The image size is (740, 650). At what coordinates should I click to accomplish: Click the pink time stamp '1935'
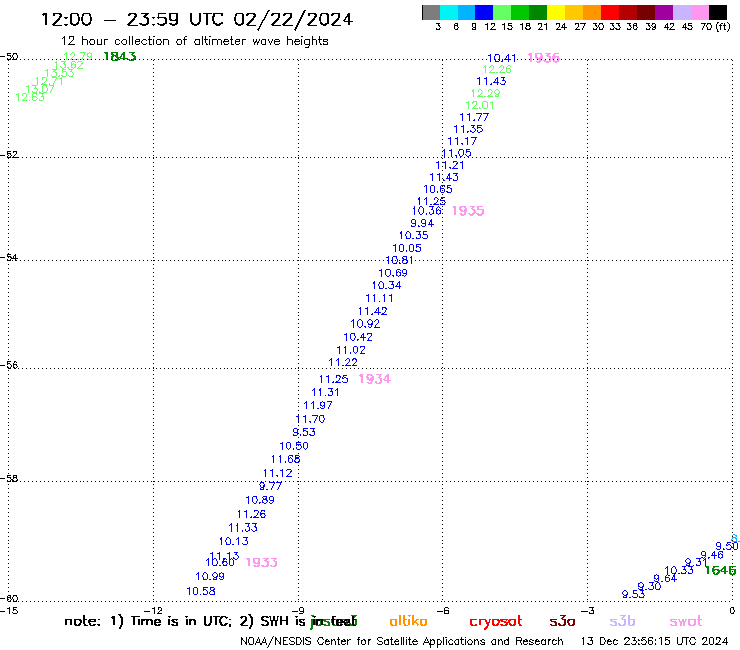pos(468,211)
